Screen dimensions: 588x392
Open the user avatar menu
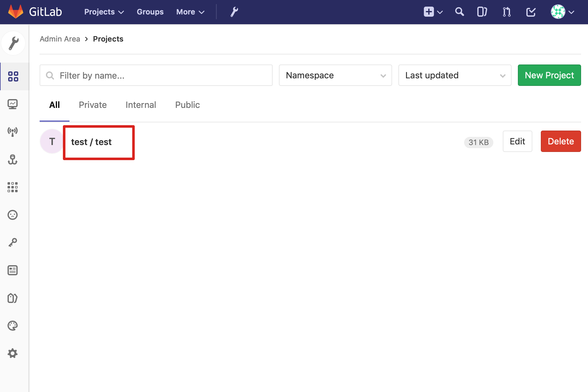click(x=563, y=12)
